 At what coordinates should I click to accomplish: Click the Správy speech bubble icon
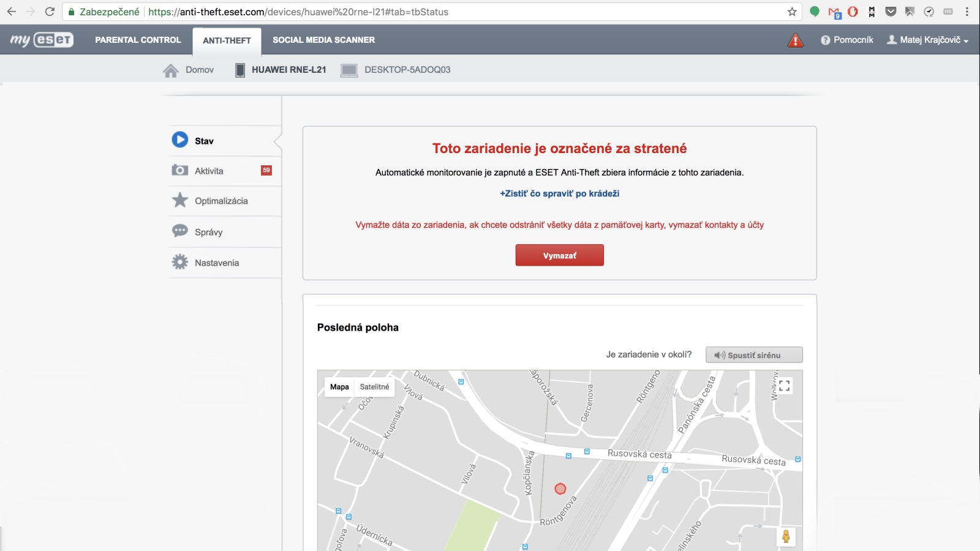179,231
